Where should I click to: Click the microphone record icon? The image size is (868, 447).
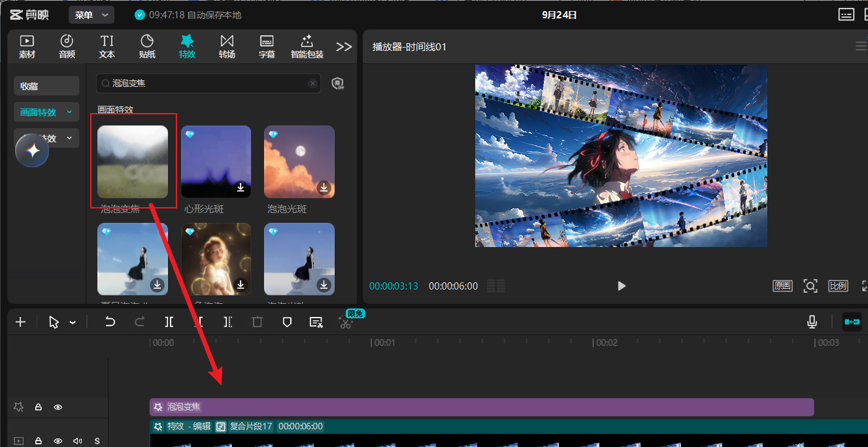812,322
